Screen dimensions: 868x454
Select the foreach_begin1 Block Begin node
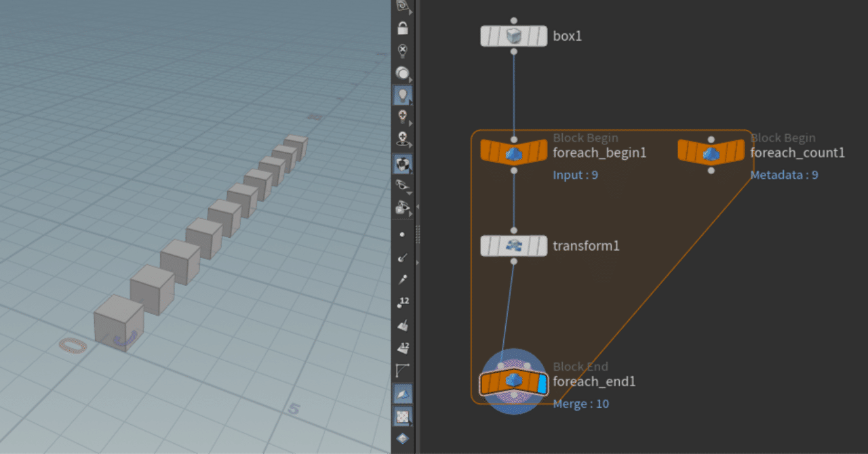513,152
